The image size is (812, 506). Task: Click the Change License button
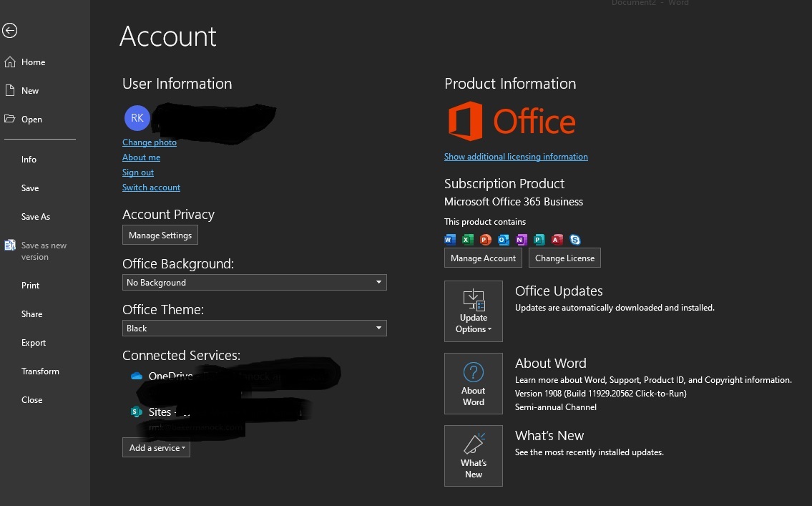tap(564, 258)
